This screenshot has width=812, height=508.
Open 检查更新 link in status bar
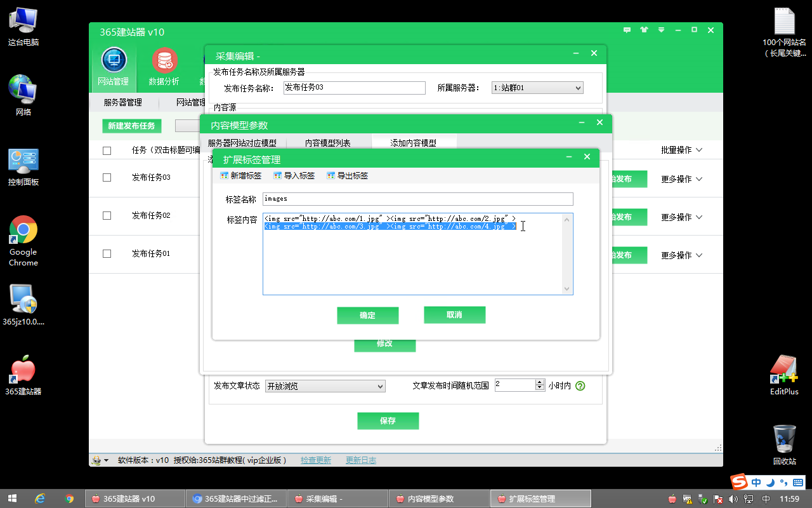(316, 460)
